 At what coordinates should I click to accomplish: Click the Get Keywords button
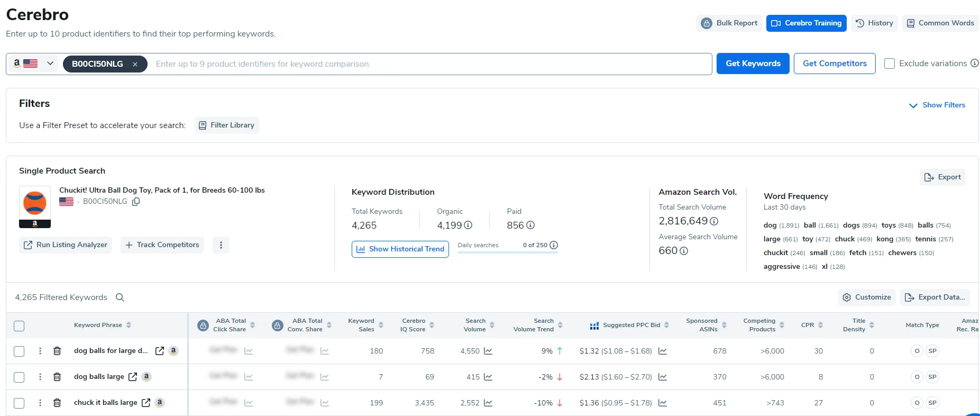753,64
